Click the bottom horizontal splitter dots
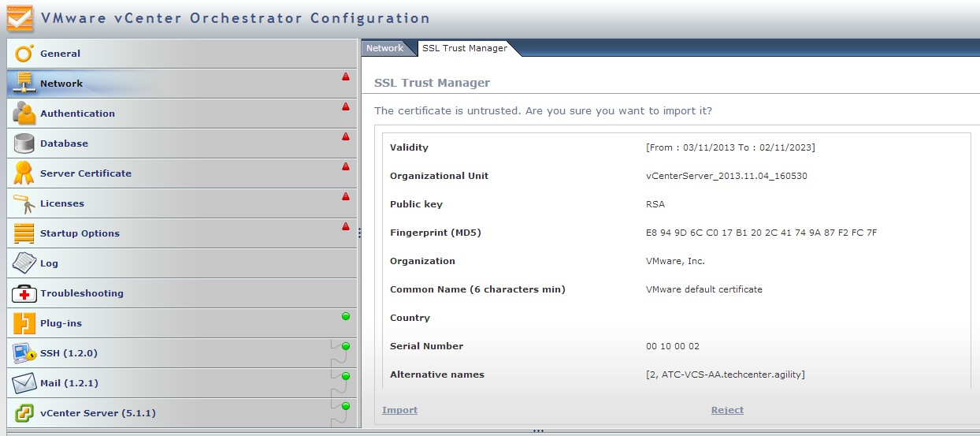This screenshot has width=980, height=436. click(538, 431)
